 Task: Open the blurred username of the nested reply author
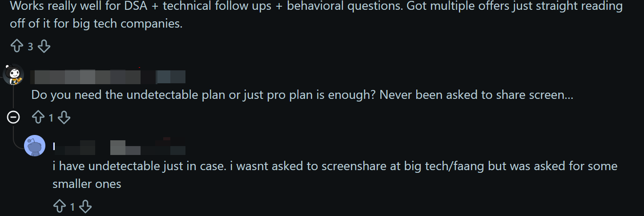point(119,147)
